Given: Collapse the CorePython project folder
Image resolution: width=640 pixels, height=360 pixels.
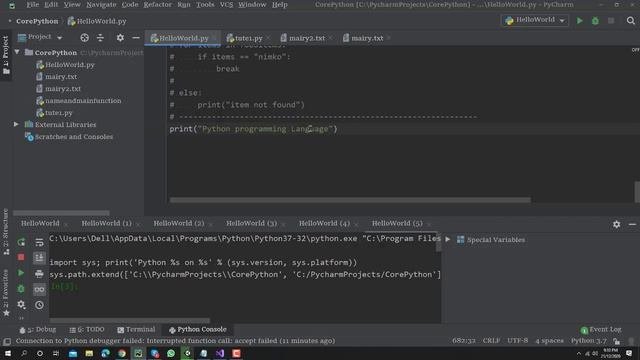Looking at the screenshot, I should 17,52.
